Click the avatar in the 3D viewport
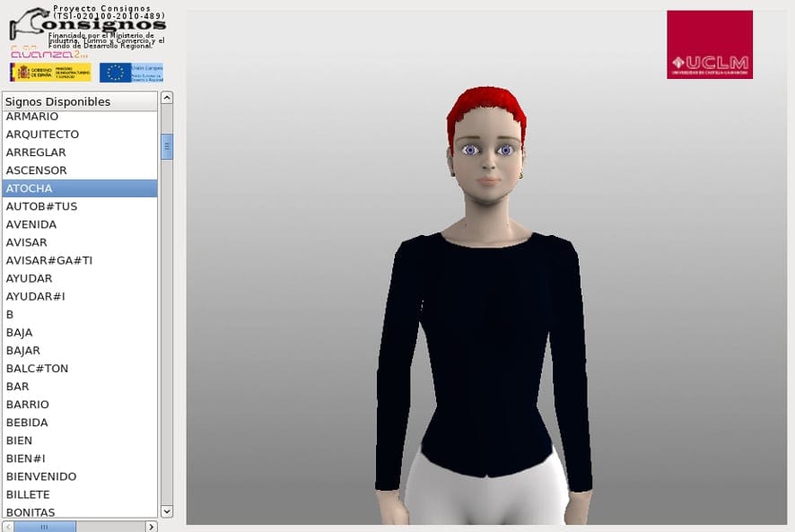The width and height of the screenshot is (795, 532). click(x=485, y=304)
